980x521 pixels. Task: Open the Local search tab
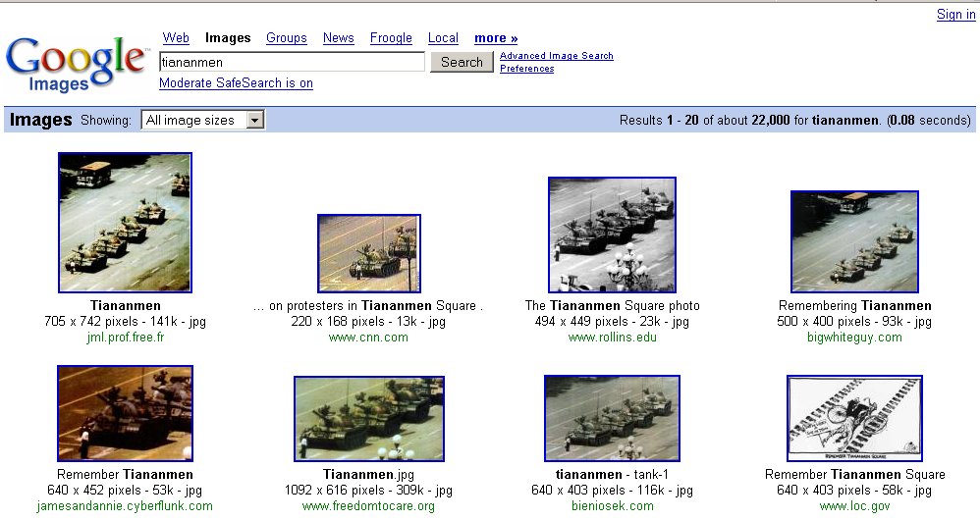coord(443,38)
